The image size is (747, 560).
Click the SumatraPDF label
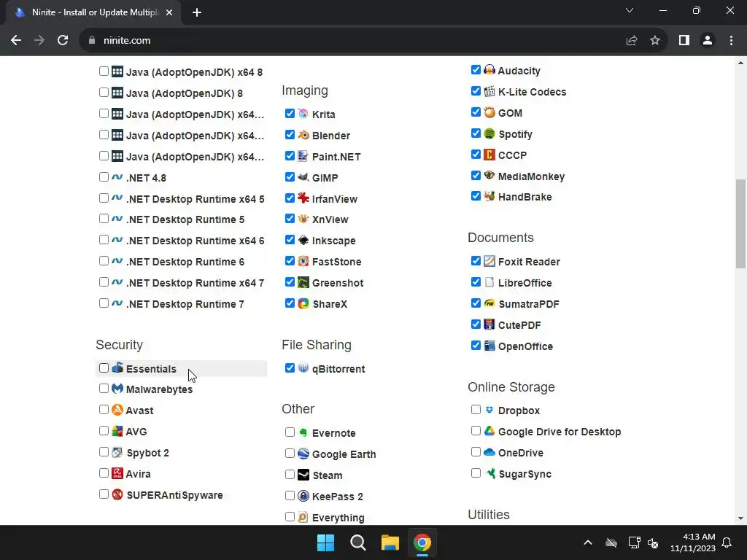coord(529,304)
